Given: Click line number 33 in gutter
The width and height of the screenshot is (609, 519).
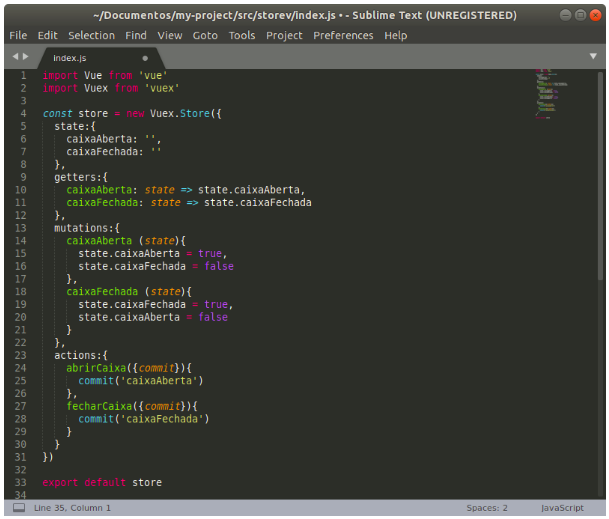Looking at the screenshot, I should point(21,482).
